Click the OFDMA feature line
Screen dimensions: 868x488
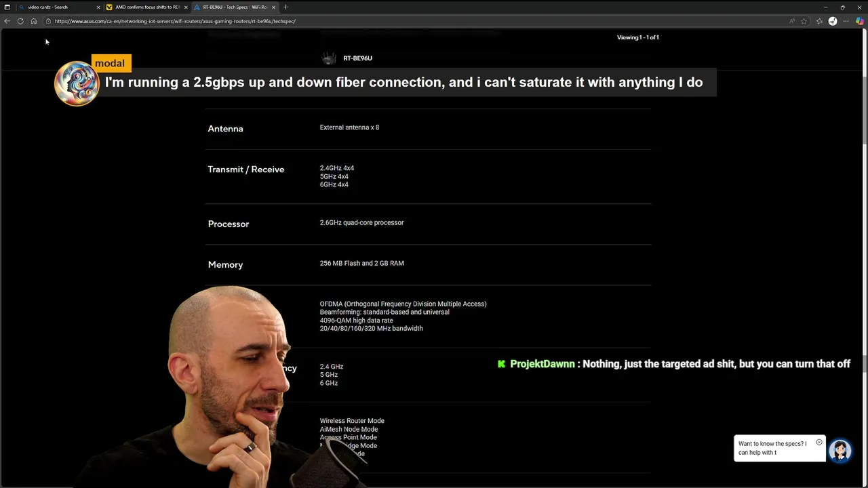[x=403, y=304]
